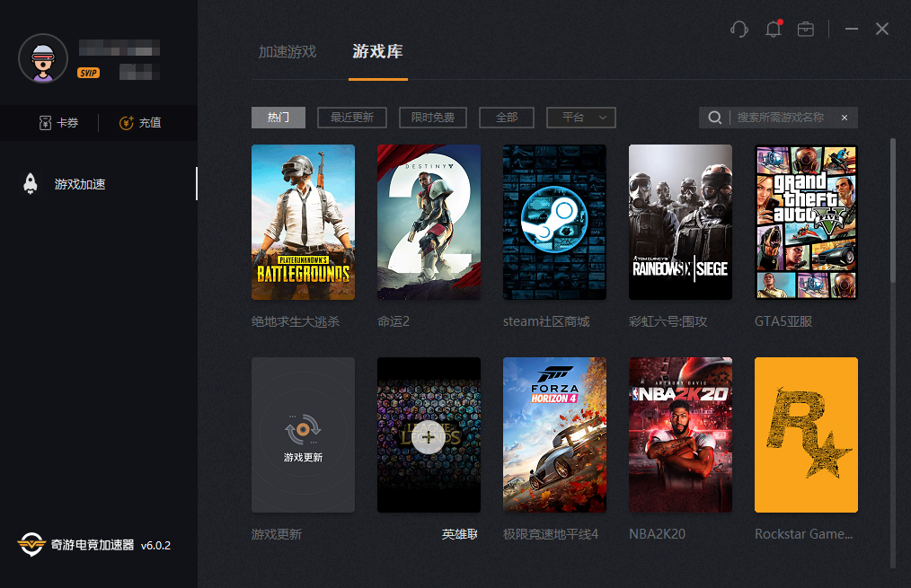Select the 热门 filter

click(x=279, y=118)
